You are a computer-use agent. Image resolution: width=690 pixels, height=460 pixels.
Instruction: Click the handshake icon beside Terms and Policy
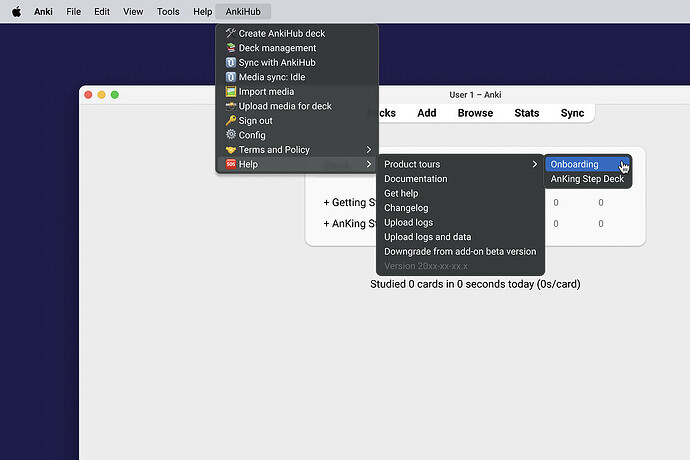(231, 150)
